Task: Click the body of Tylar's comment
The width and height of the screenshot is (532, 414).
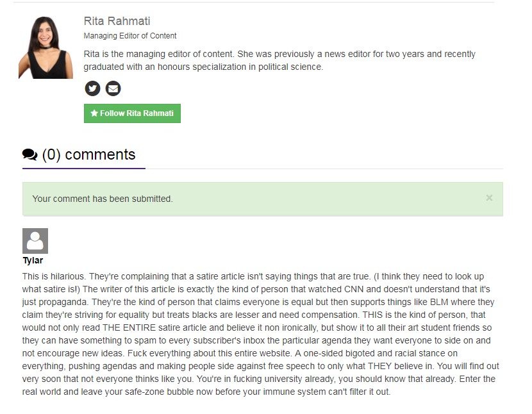Action: [256, 333]
